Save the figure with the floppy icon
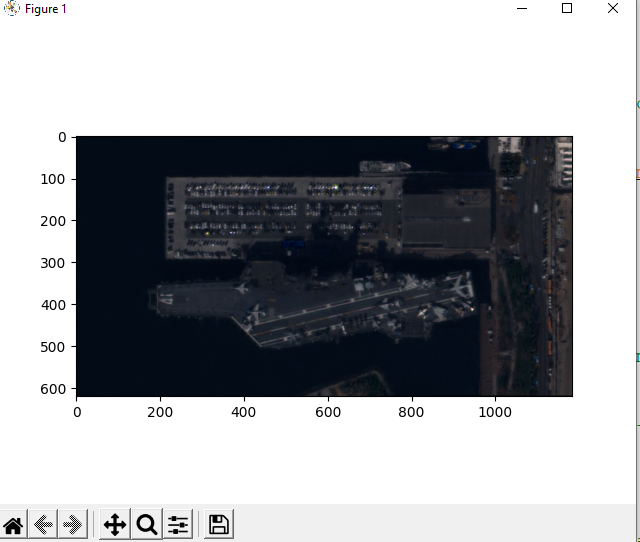This screenshot has height=542, width=640. click(x=219, y=524)
